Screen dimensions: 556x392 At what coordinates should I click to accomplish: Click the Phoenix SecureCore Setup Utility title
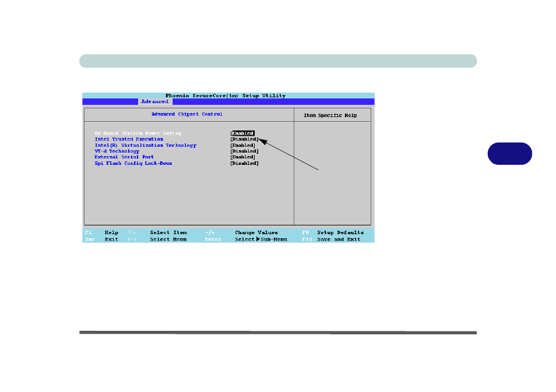226,96
